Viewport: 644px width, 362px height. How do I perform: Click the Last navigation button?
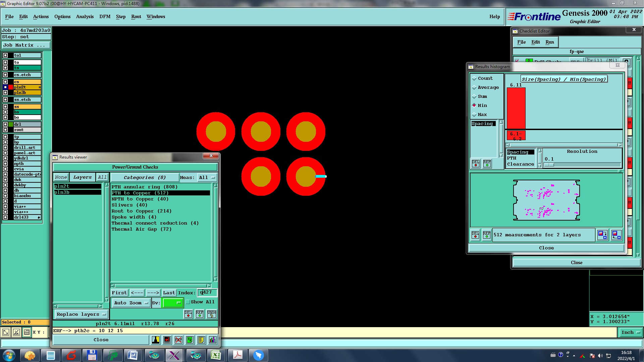point(169,293)
